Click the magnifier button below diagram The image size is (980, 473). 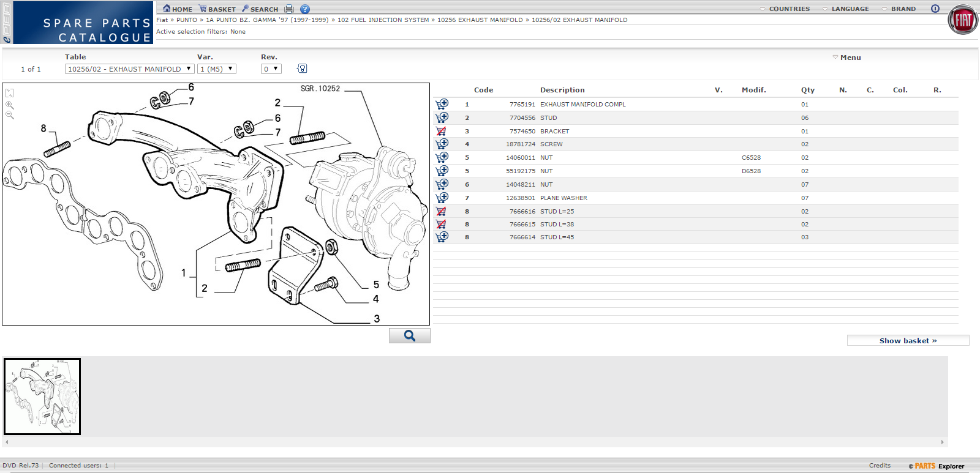tap(410, 336)
